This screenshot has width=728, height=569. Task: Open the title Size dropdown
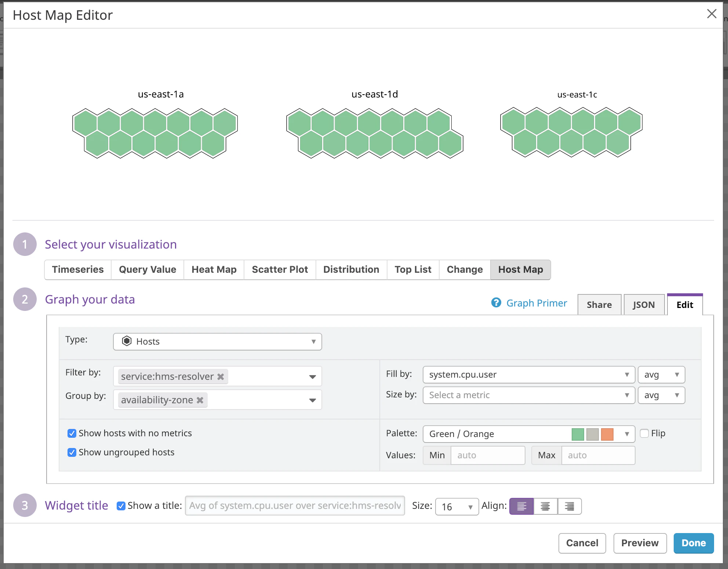pos(456,507)
